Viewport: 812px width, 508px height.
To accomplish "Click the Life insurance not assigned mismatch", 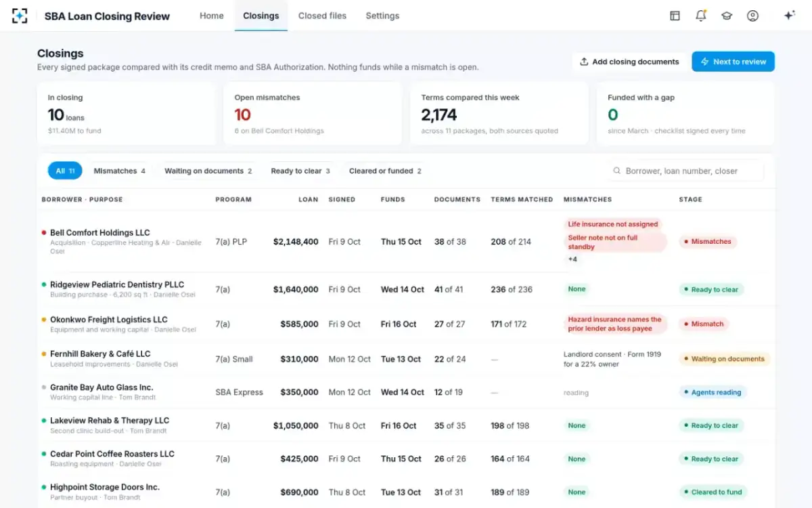I will 613,224.
